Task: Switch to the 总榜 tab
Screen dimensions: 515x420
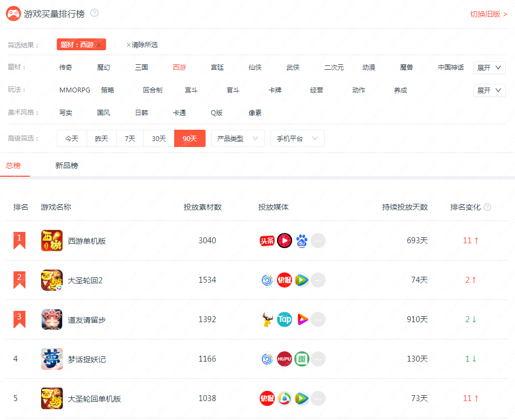Action: coord(13,165)
